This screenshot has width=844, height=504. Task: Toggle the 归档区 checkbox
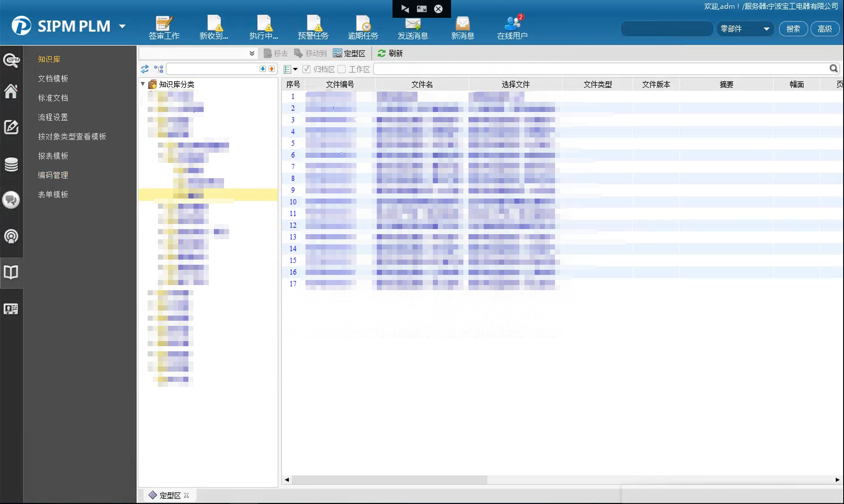coord(306,69)
